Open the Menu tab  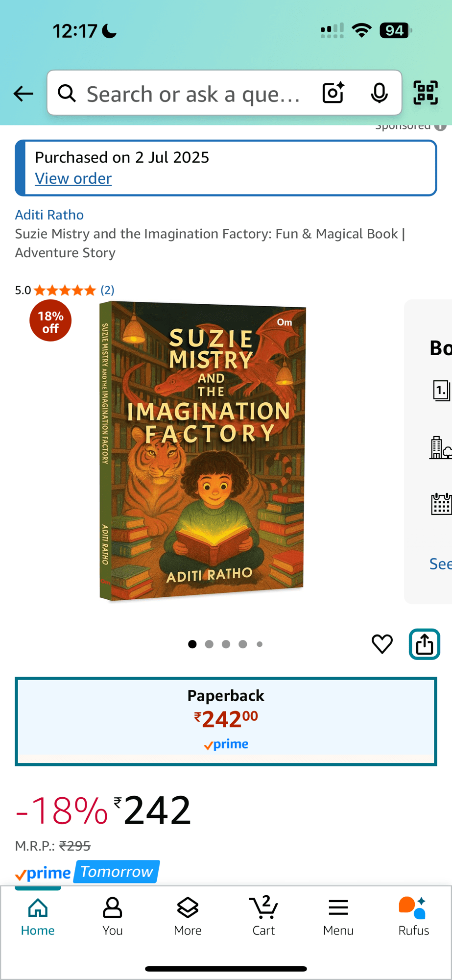point(338,916)
